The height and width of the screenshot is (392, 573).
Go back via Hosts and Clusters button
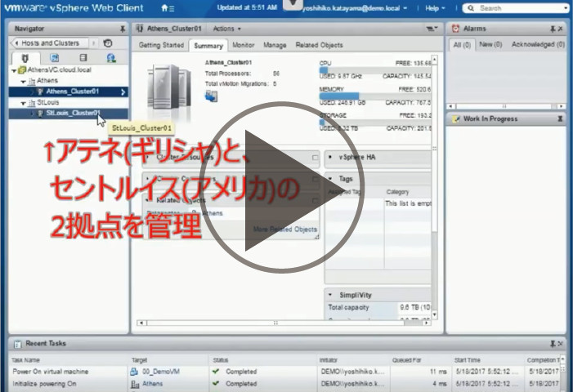pos(50,43)
